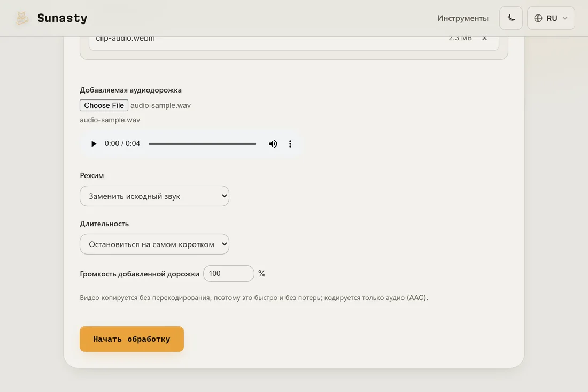Screen dimensions: 588x392
Task: Click the globe icon in language button
Action: pyautogui.click(x=538, y=18)
